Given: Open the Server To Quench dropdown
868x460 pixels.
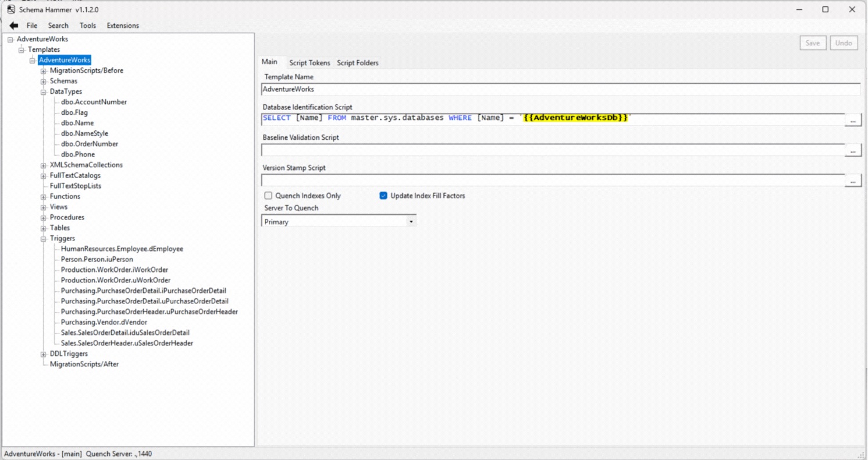Looking at the screenshot, I should pos(411,221).
